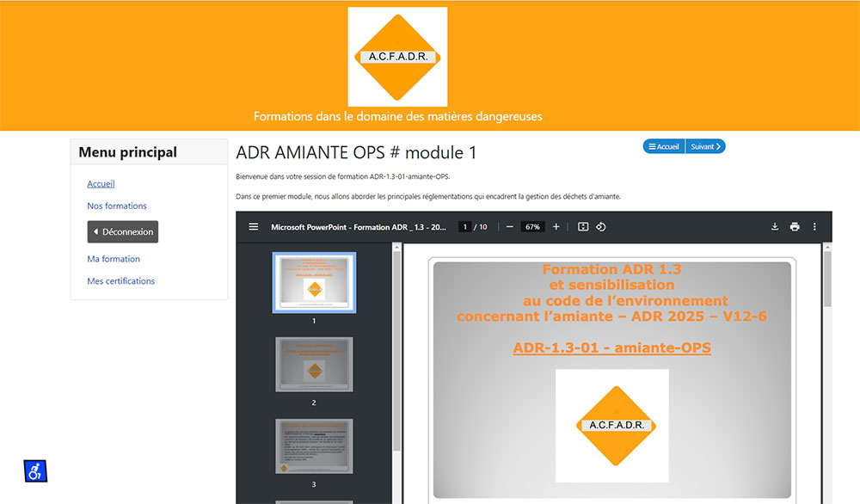
Task: Open Ma formation link
Action: [x=114, y=259]
